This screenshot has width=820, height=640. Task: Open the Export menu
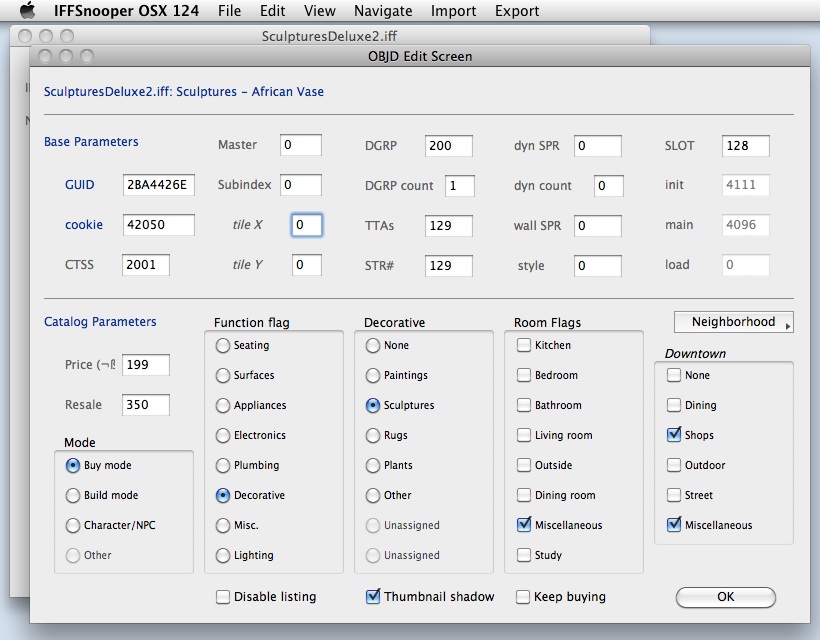coord(516,11)
